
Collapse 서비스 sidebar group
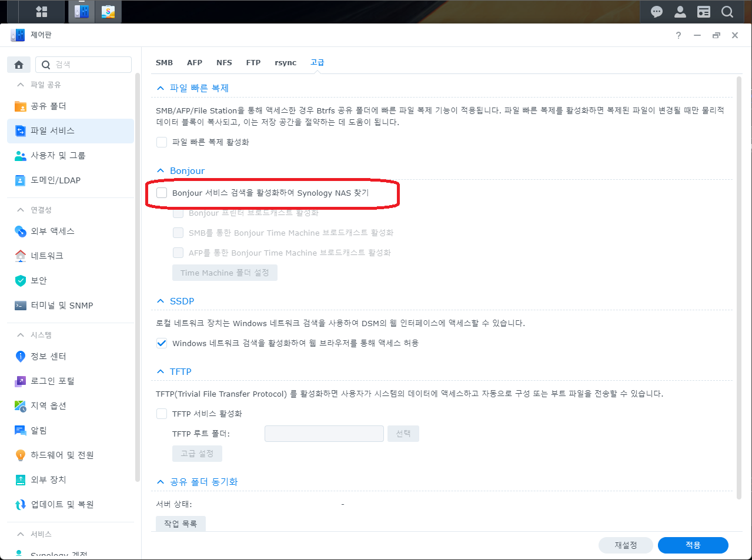[21, 534]
